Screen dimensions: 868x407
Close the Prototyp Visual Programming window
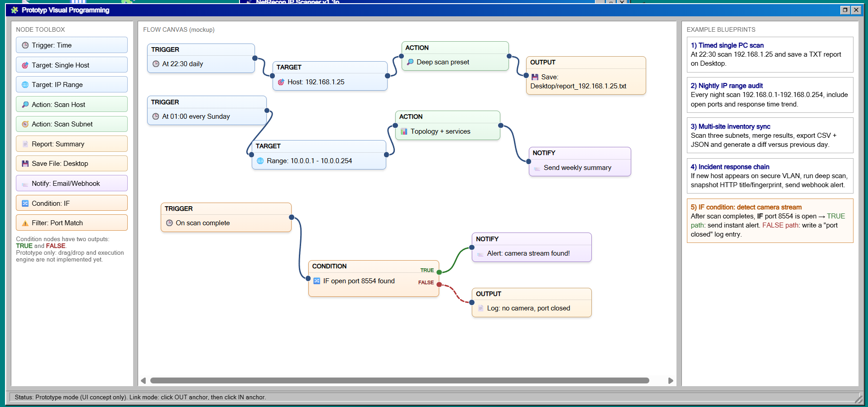coord(856,10)
